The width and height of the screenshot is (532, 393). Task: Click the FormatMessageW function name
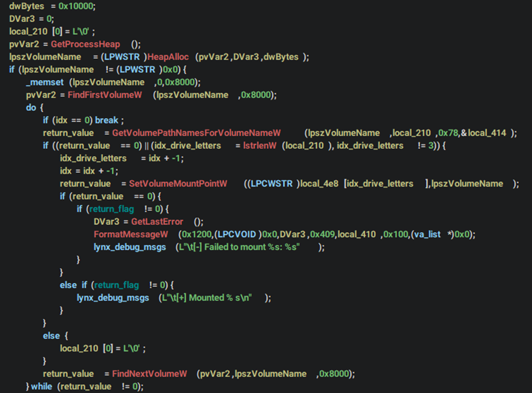(x=131, y=235)
